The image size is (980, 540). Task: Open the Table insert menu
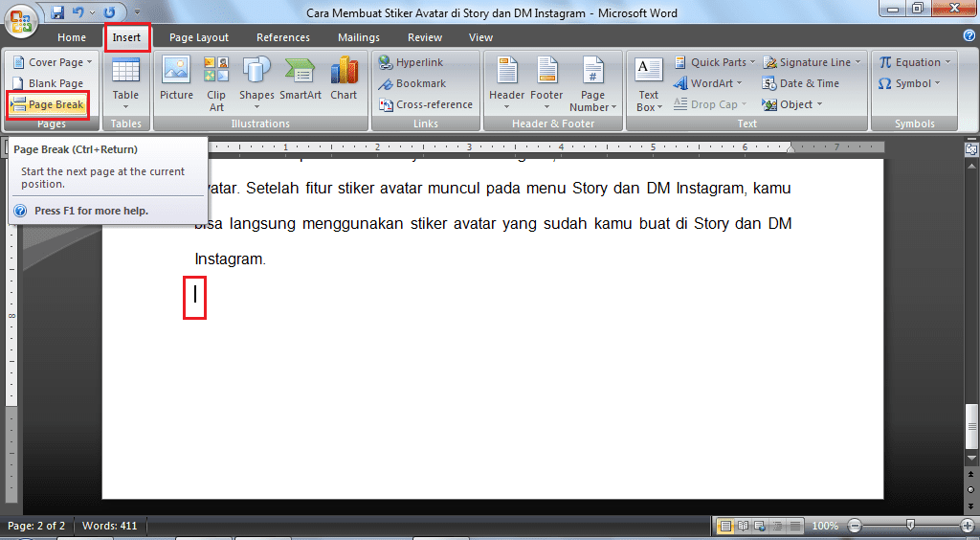[125, 84]
